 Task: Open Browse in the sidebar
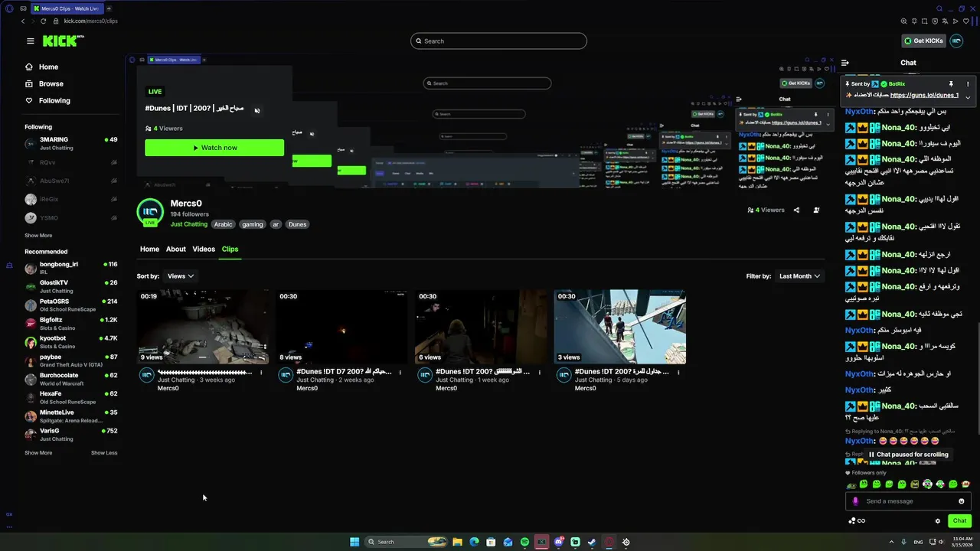[51, 83]
